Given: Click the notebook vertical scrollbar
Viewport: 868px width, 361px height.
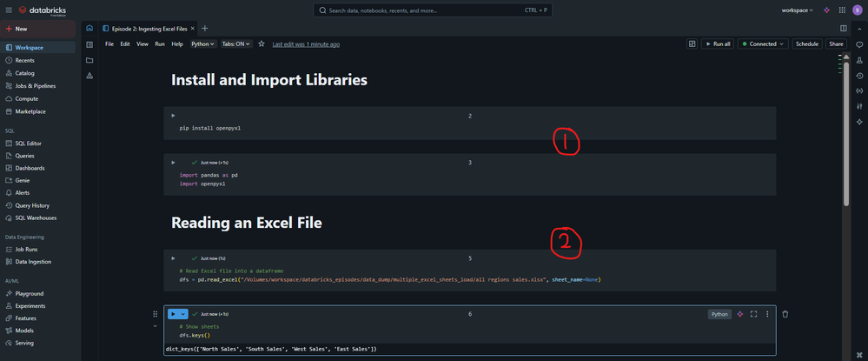Looking at the screenshot, I should 847,130.
